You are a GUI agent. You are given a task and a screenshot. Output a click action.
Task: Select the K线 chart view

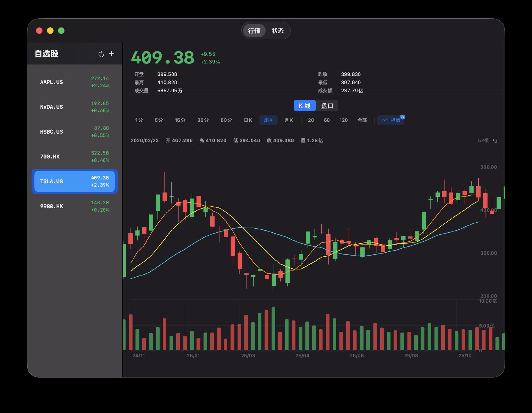(x=305, y=106)
